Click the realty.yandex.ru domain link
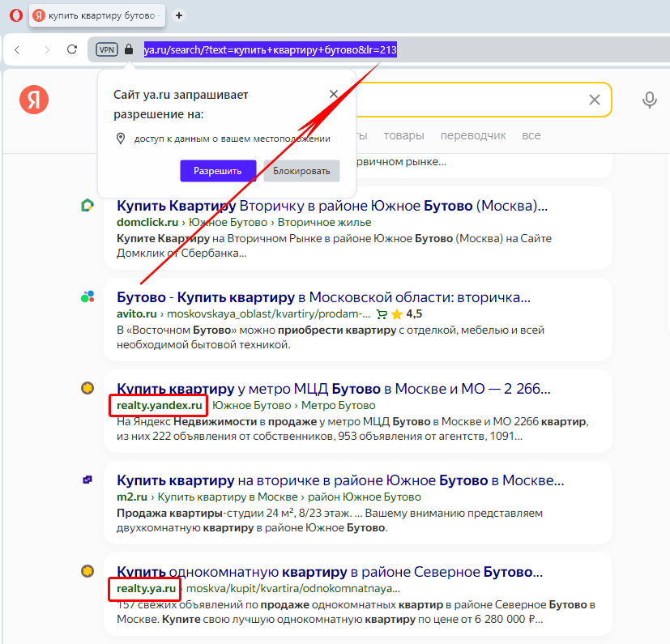The height and width of the screenshot is (644, 670). (159, 405)
